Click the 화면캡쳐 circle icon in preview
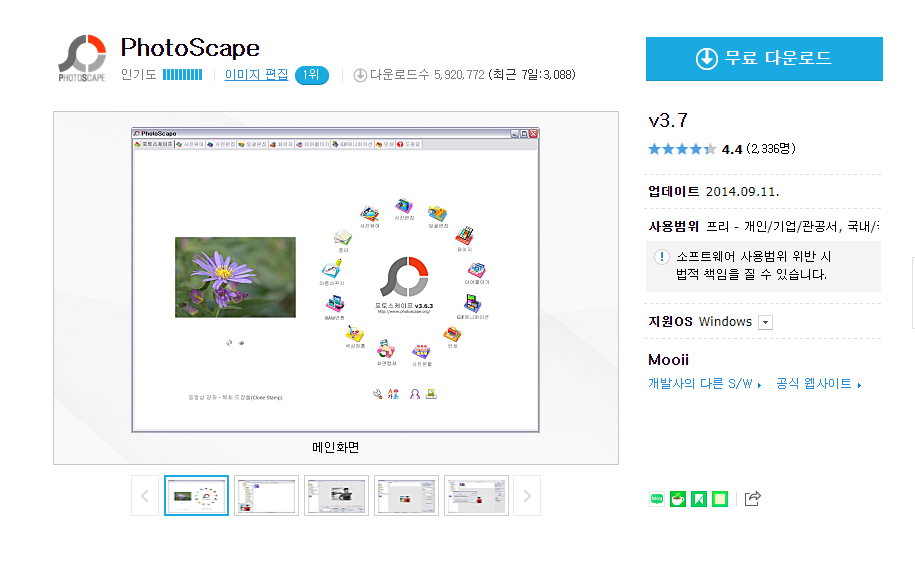The width and height of the screenshot is (915, 568). (386, 351)
